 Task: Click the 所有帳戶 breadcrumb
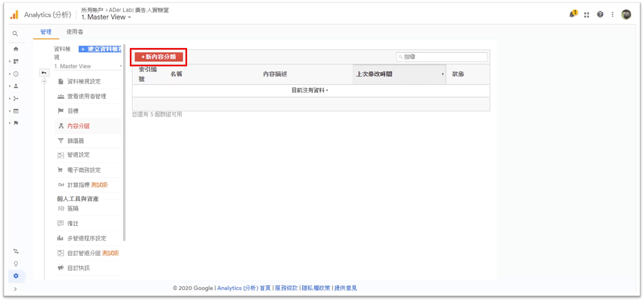click(92, 10)
